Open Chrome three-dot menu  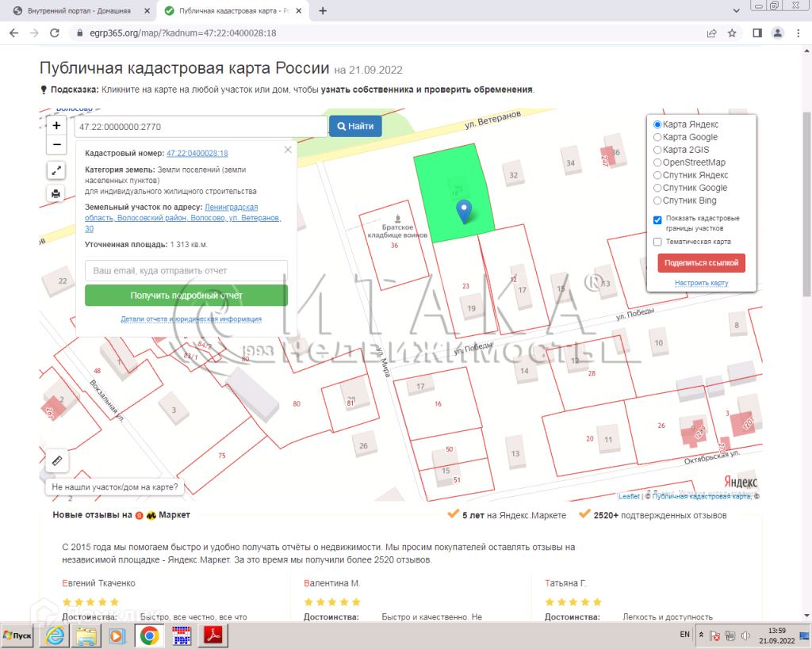tap(798, 33)
